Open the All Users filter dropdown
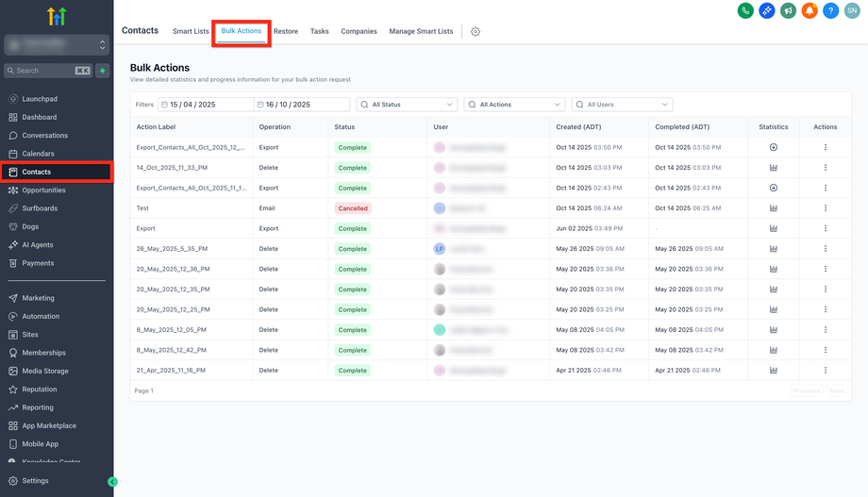868x497 pixels. point(622,105)
